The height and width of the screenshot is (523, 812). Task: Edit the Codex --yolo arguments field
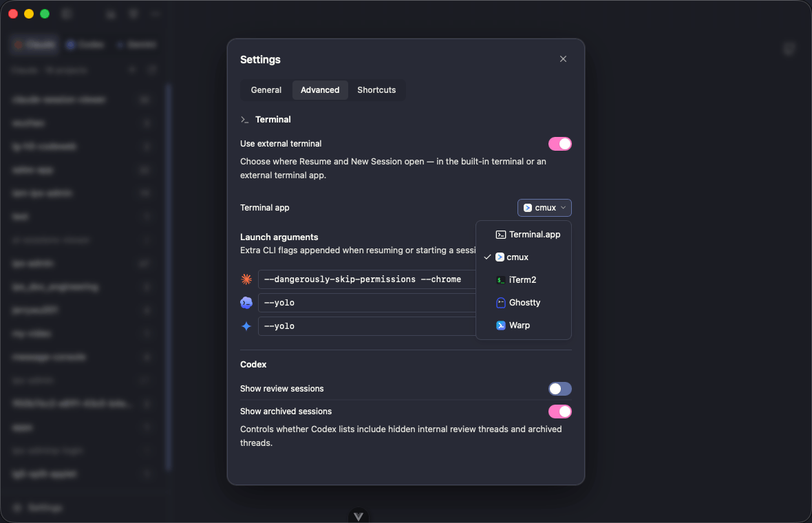pos(367,303)
